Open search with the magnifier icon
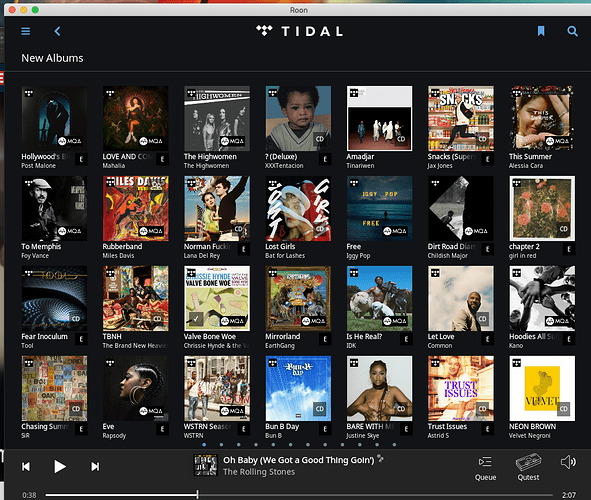 pos(572,31)
